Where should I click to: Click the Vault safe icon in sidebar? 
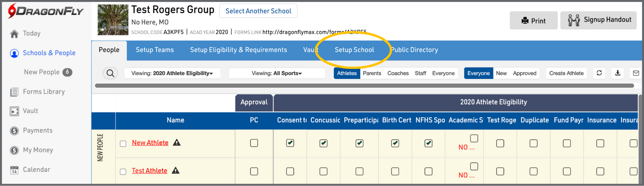tap(14, 111)
